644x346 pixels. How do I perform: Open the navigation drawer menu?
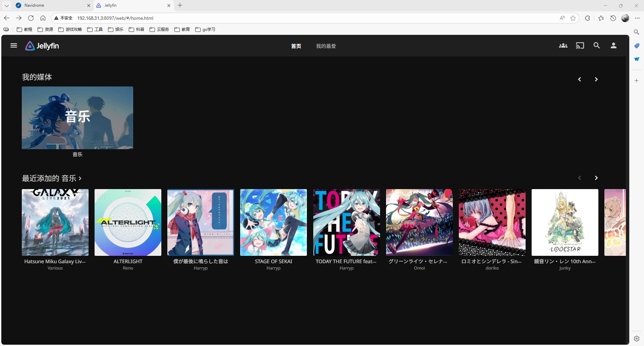(13, 46)
